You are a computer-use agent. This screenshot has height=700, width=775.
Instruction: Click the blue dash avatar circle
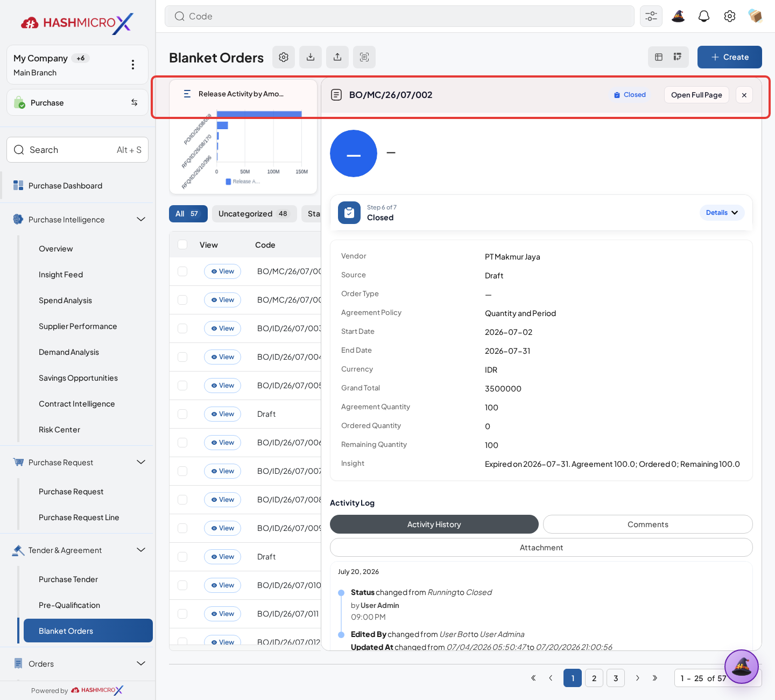click(354, 153)
